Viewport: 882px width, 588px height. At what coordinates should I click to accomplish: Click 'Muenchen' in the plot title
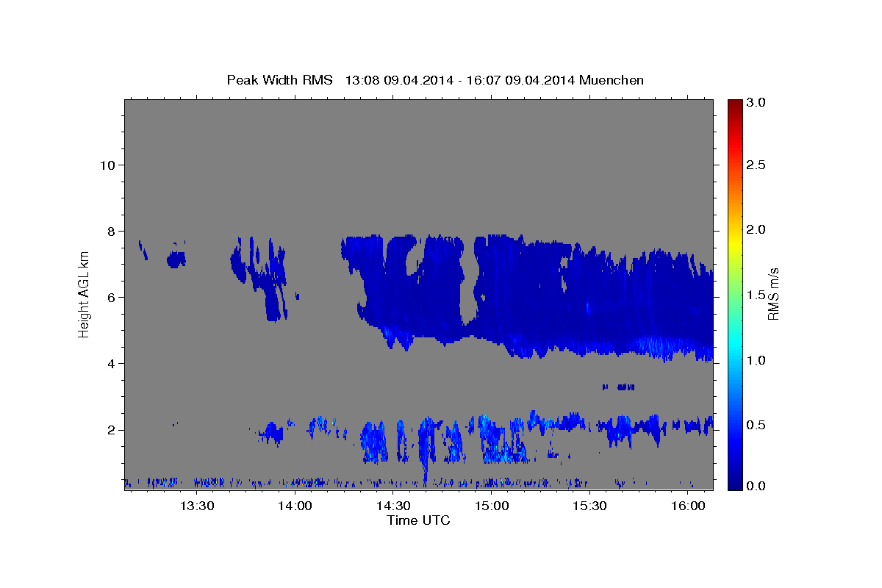tap(612, 79)
